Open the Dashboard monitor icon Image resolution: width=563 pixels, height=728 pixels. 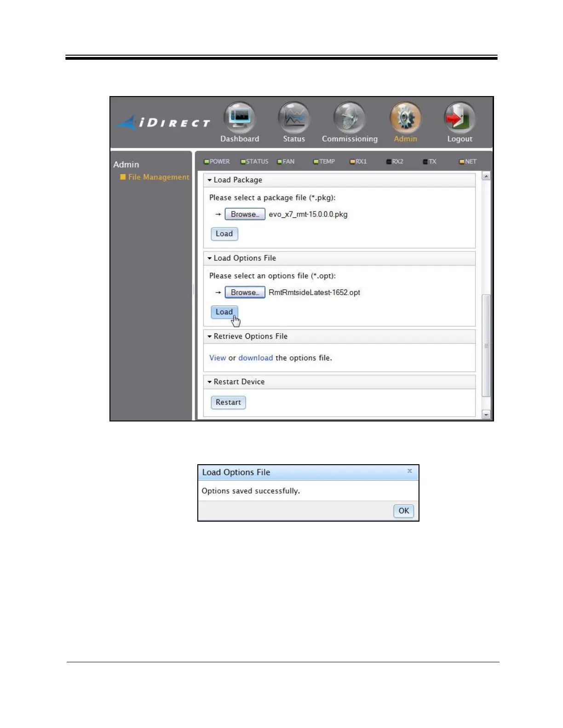click(239, 117)
